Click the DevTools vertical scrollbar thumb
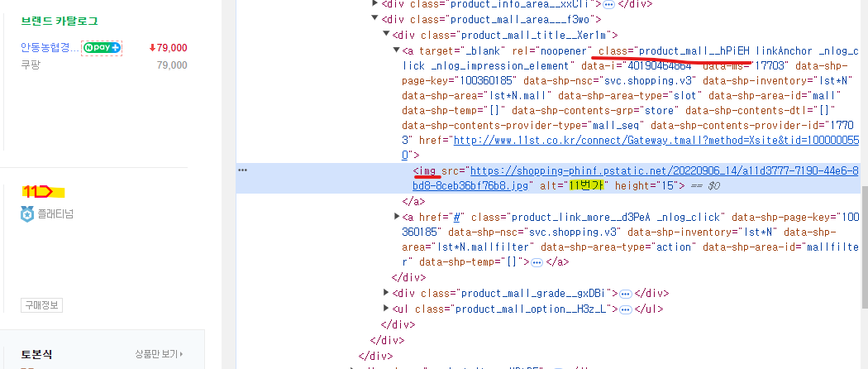868x369 pixels. pos(864,247)
